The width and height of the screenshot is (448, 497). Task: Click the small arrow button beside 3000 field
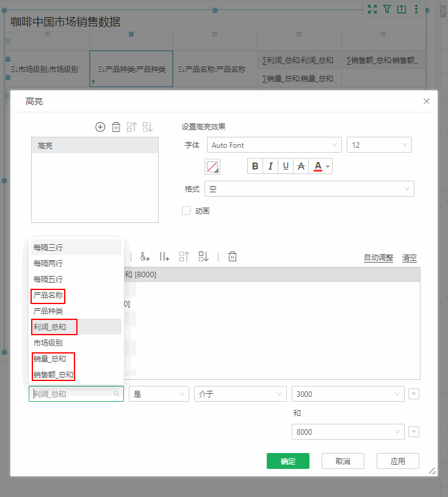click(414, 394)
